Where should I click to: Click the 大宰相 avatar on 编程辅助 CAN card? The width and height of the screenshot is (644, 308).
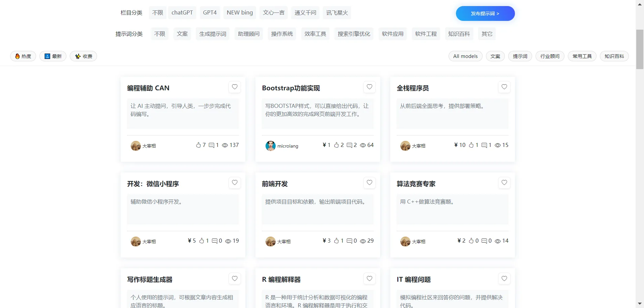tap(136, 146)
